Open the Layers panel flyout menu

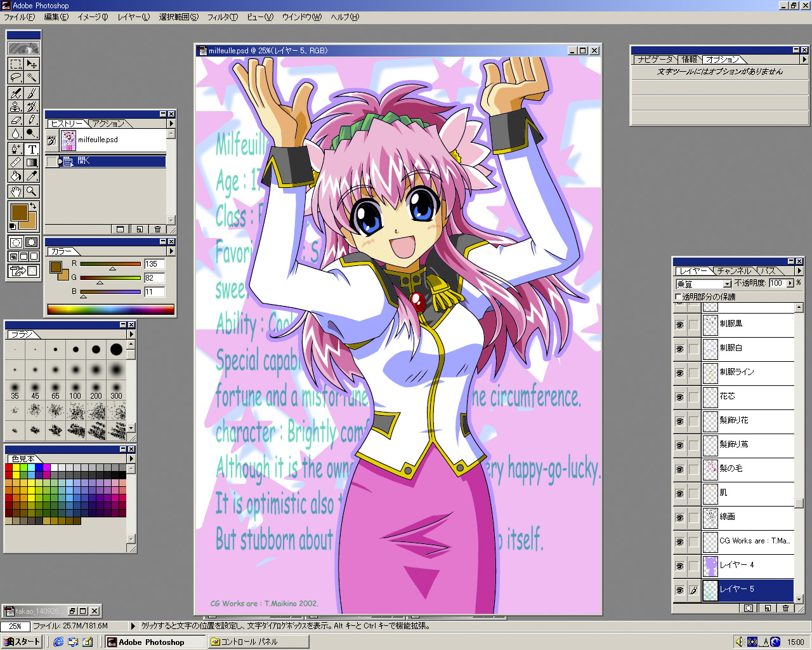coord(799,270)
